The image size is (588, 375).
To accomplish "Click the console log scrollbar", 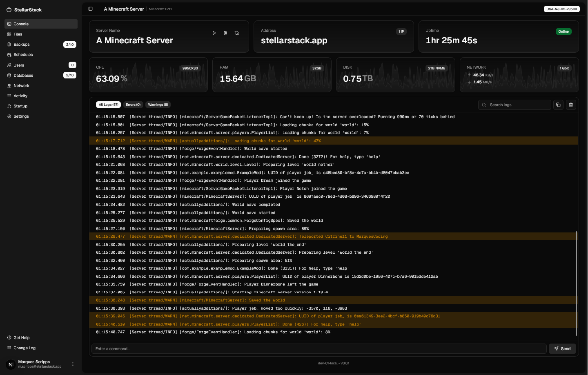I will tap(577, 283).
